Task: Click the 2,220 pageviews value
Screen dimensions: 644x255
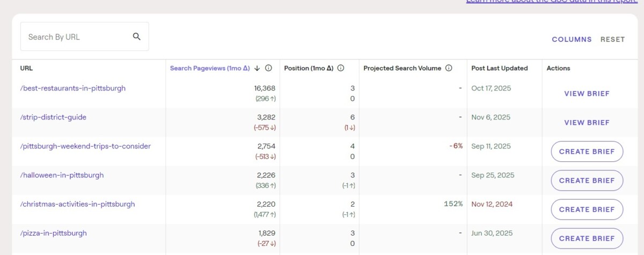Action: point(266,204)
